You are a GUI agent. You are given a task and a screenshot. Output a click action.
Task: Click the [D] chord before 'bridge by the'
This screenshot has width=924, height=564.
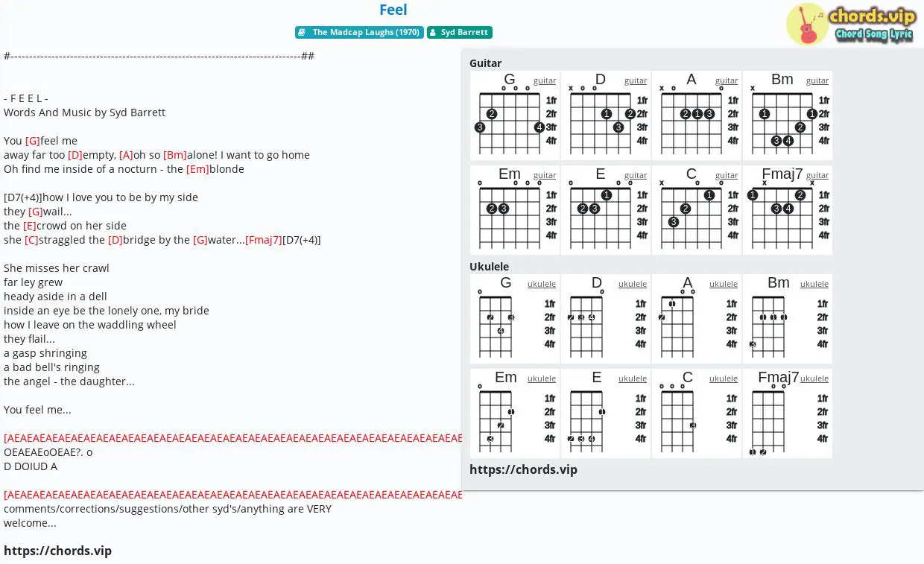click(115, 240)
